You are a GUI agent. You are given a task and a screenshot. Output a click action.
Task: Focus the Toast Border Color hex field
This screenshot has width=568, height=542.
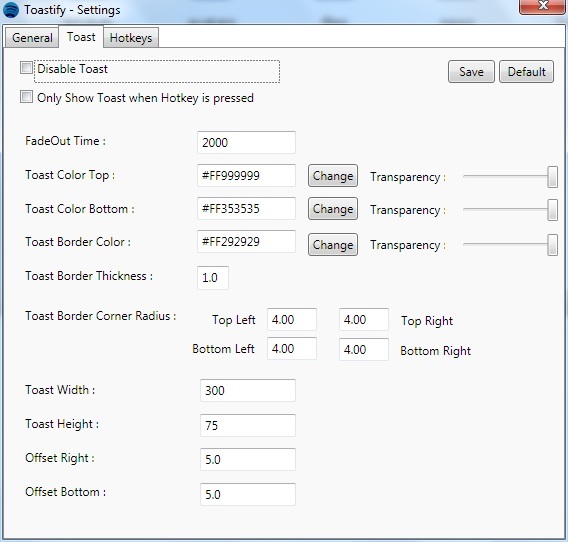click(246, 242)
